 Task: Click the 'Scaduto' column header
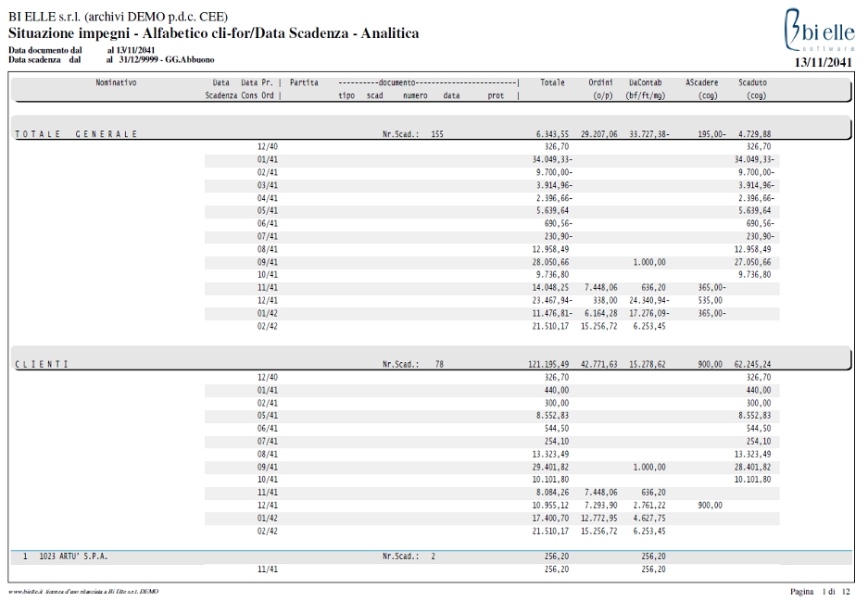[x=752, y=82]
